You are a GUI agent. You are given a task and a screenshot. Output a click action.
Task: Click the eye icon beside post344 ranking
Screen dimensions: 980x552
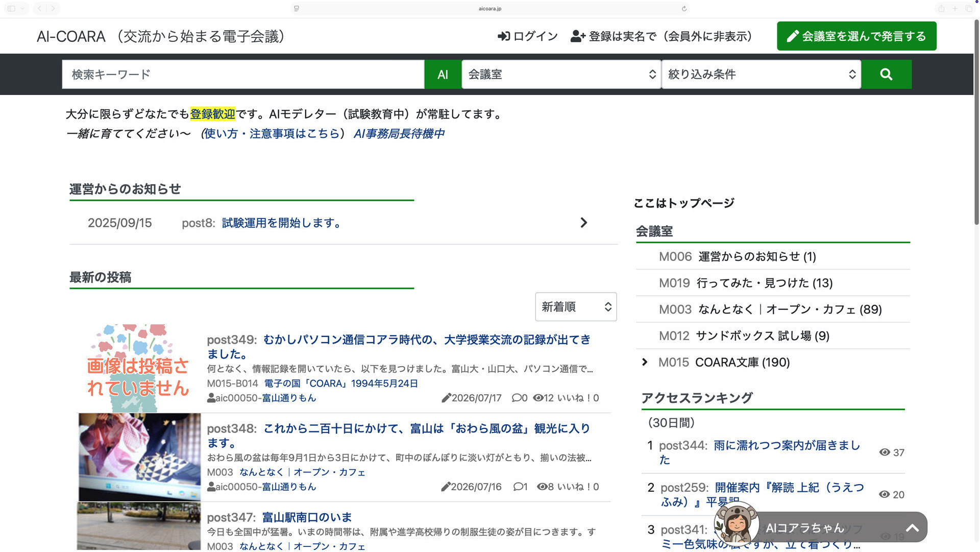tap(885, 452)
